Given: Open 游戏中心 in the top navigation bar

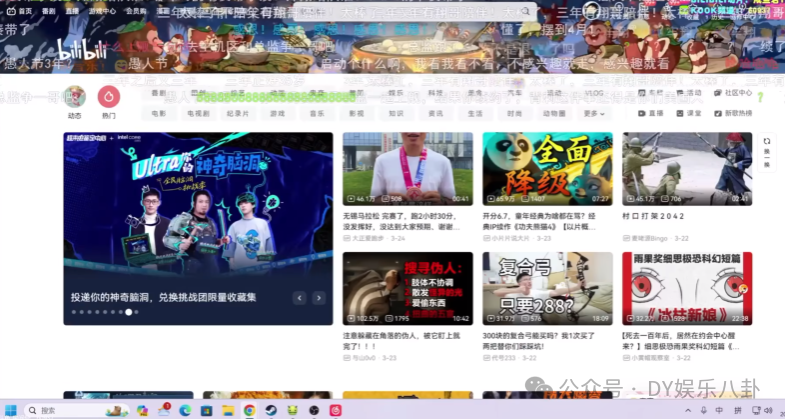Looking at the screenshot, I should click(x=102, y=11).
